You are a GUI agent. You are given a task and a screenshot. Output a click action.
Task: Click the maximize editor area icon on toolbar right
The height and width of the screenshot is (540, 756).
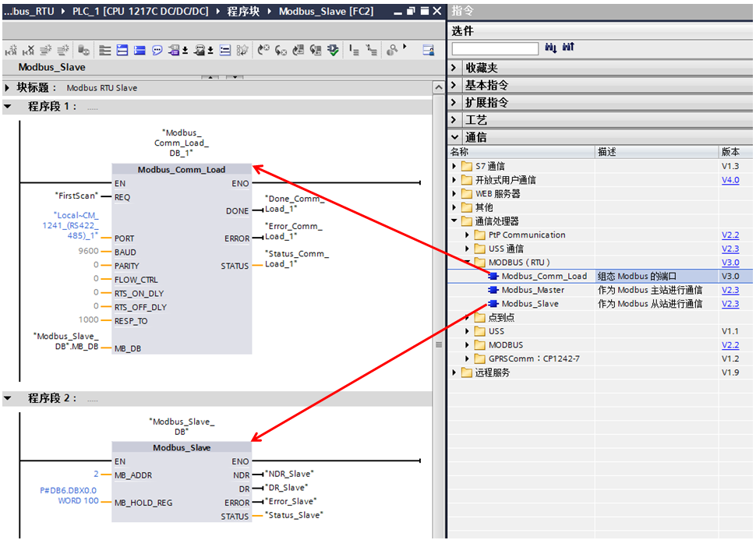click(x=428, y=49)
